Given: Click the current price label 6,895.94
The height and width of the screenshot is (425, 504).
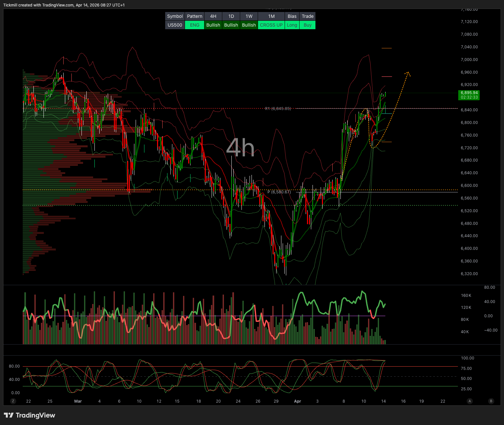Looking at the screenshot, I should coord(469,95).
